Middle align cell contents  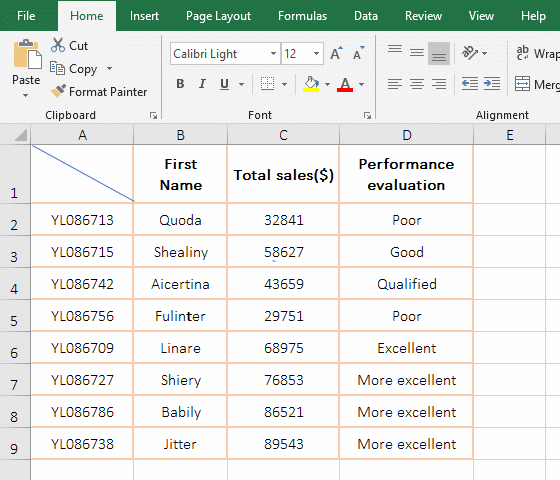pyautogui.click(x=416, y=53)
